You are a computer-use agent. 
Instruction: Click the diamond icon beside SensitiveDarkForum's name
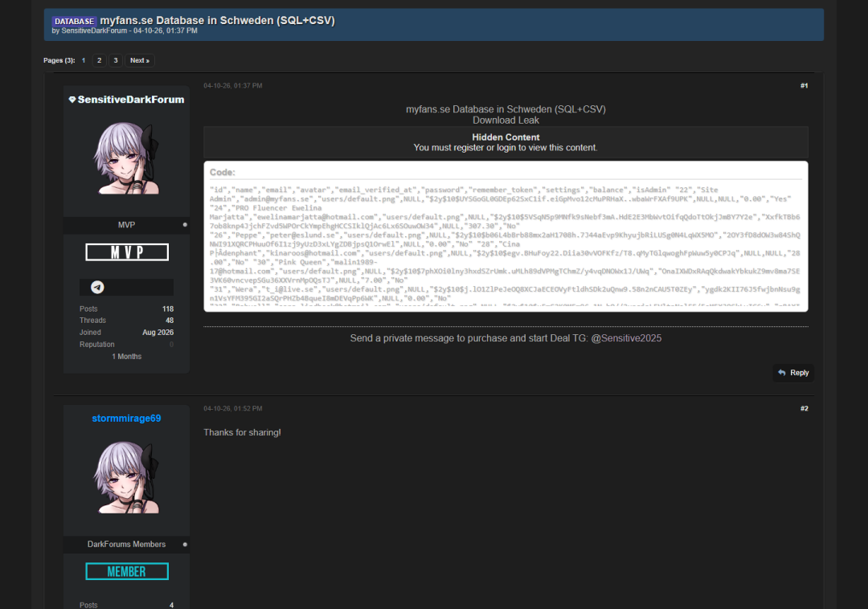(x=72, y=100)
